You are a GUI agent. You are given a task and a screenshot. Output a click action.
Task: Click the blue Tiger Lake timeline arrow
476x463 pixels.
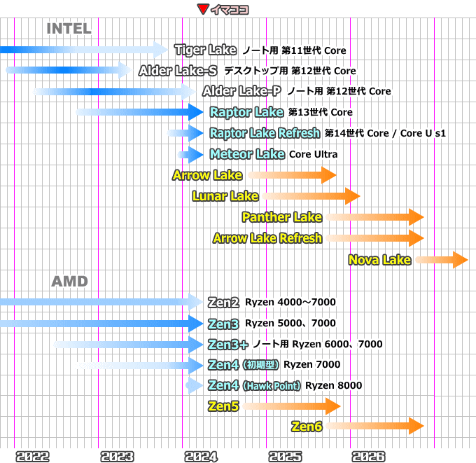point(84,50)
